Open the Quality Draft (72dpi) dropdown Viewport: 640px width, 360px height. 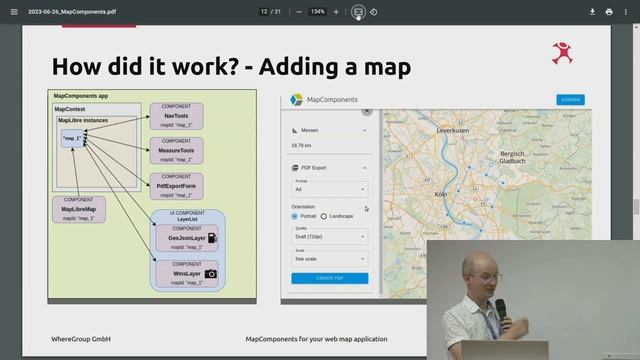point(329,237)
